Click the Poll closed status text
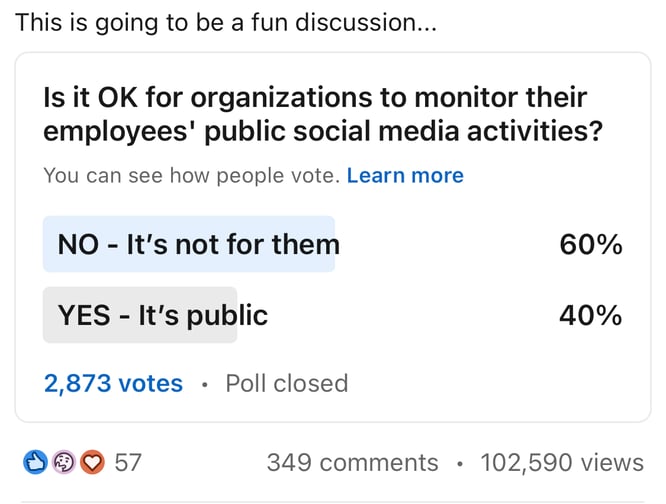The width and height of the screenshot is (666, 504). pyautogui.click(x=287, y=383)
